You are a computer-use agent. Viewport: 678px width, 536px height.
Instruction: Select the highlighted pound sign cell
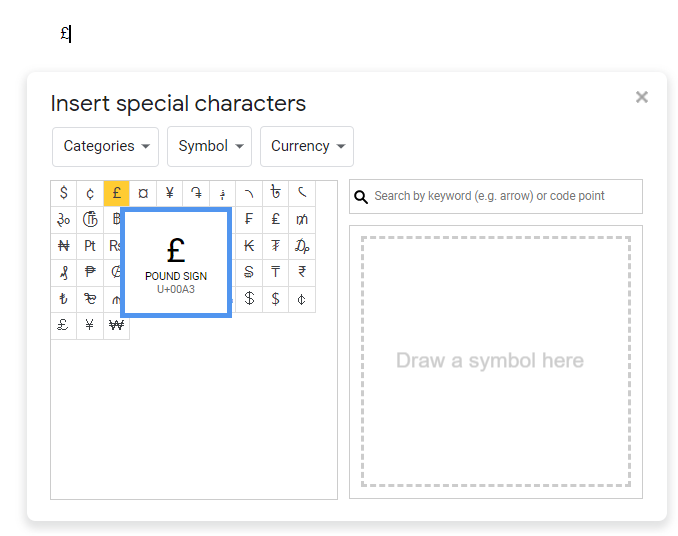pos(117,193)
